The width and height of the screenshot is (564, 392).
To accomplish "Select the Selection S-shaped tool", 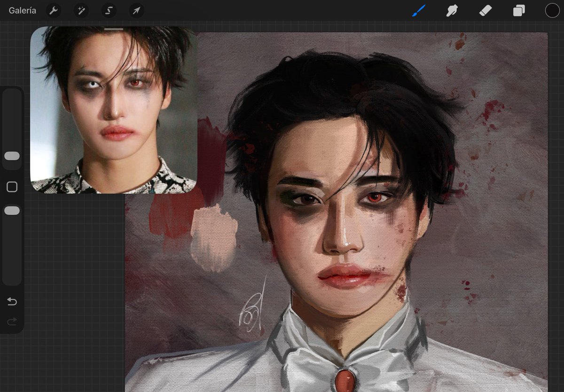I will coord(109,10).
